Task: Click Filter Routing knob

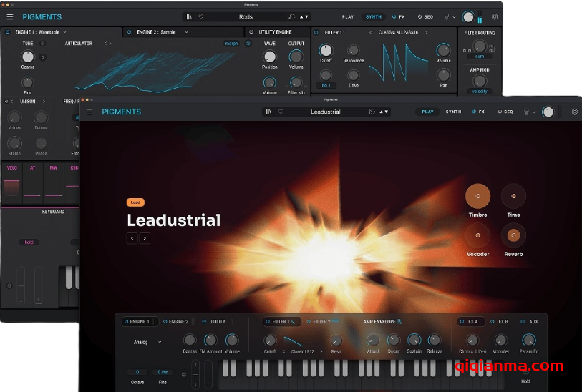Action: tap(480, 46)
